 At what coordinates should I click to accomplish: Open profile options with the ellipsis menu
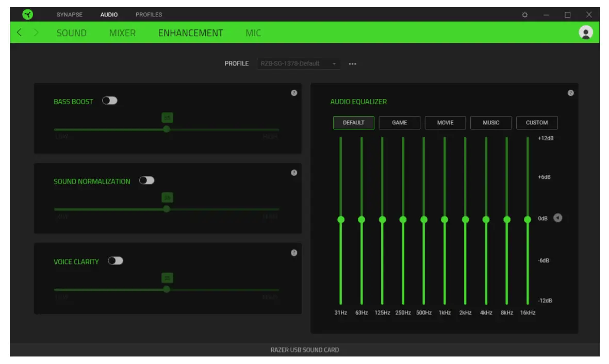(353, 63)
